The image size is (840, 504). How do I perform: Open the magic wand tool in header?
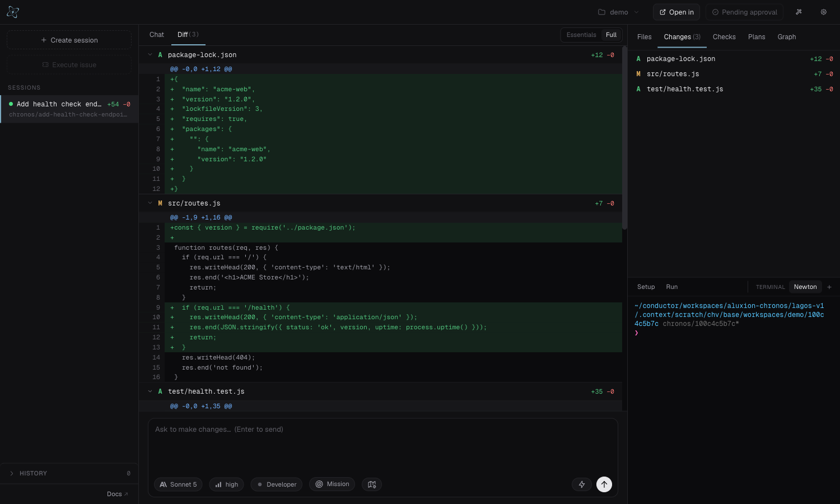(799, 12)
